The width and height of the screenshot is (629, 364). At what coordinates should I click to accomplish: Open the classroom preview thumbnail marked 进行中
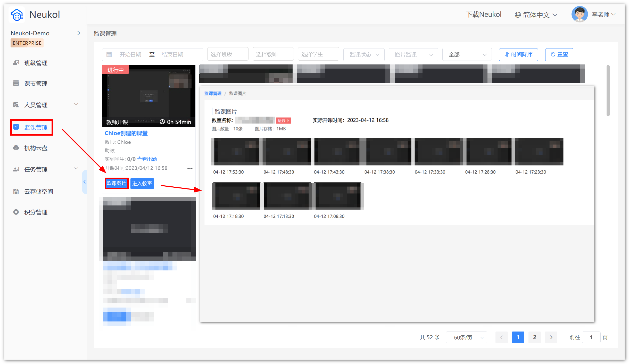[149, 96]
